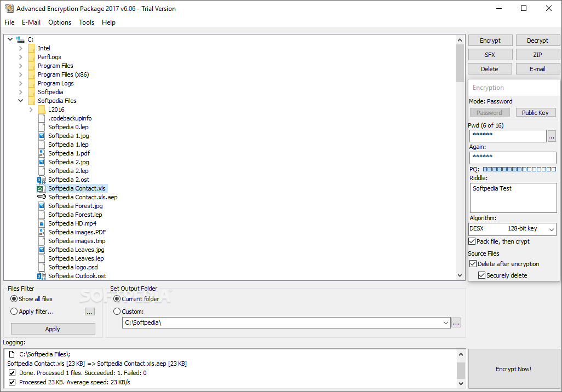Click the Delete button
Viewport: 562px width, 392px height.
coord(490,69)
